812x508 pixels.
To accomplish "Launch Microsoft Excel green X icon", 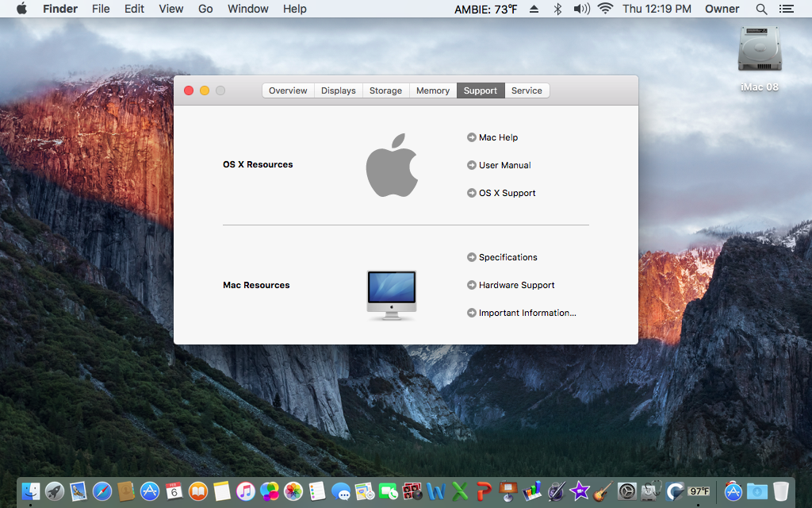I will (460, 491).
